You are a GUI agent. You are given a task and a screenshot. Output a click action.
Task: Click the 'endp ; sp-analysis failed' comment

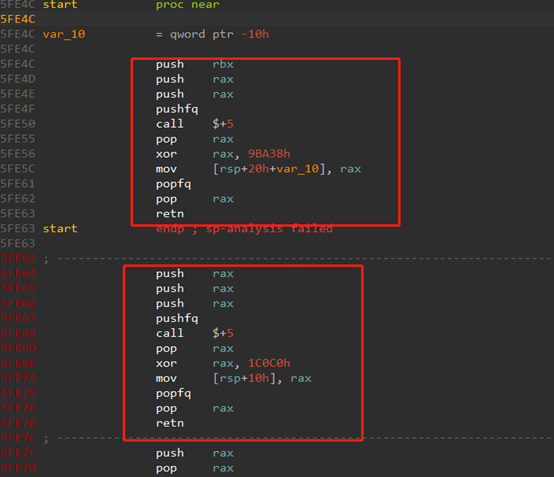point(244,229)
